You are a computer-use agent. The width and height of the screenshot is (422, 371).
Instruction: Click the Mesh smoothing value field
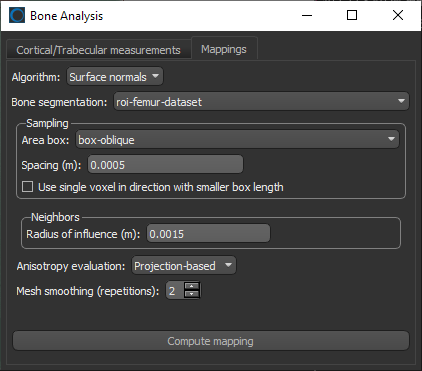(x=175, y=291)
